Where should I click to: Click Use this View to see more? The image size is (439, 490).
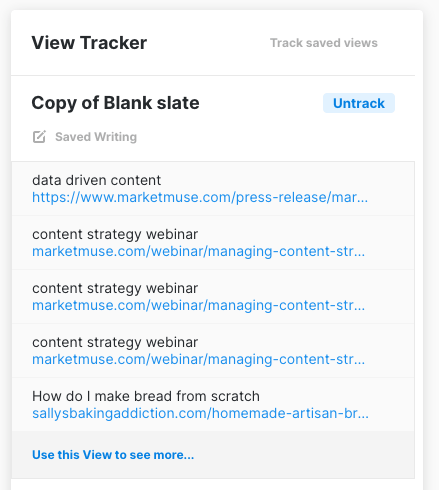tap(113, 455)
